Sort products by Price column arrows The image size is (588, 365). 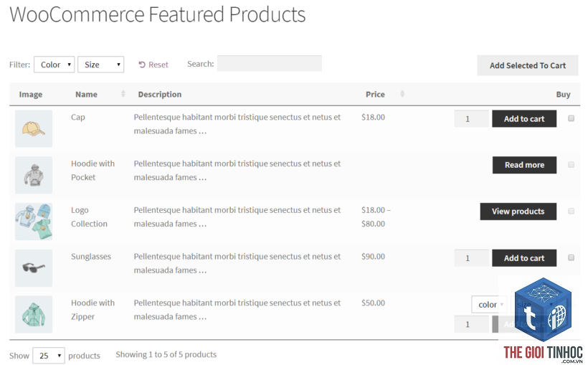click(x=402, y=94)
